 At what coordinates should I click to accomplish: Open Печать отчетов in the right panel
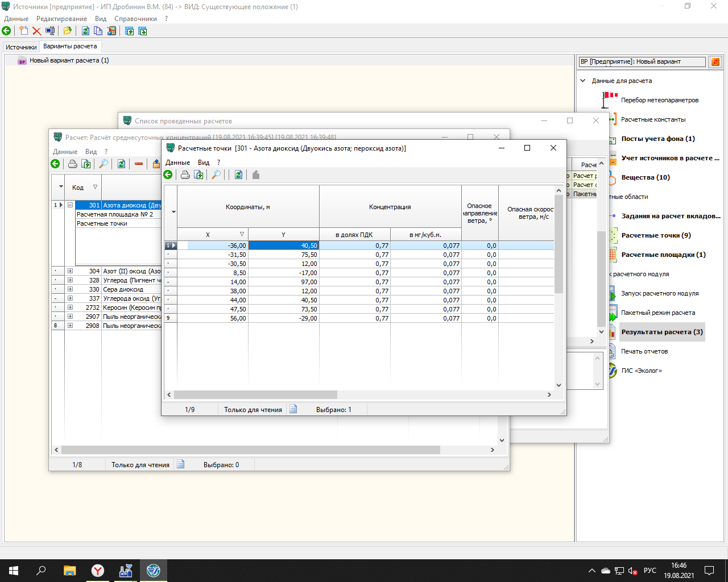tap(644, 351)
